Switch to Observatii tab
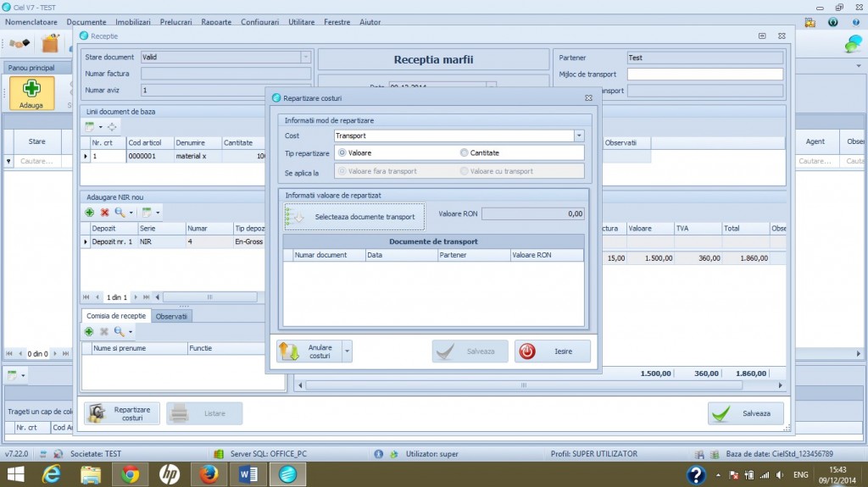The height and width of the screenshot is (487, 868). [x=171, y=317]
